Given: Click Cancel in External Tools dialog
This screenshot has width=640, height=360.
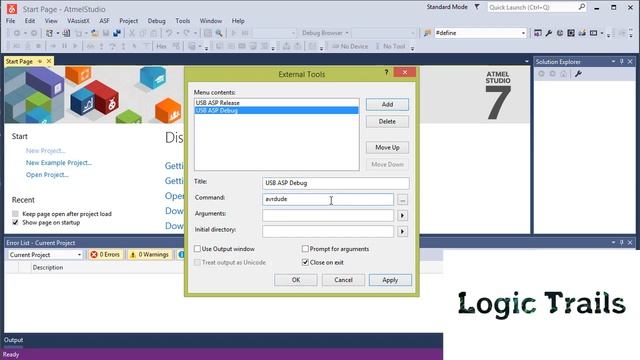Looking at the screenshot, I should [x=343, y=280].
